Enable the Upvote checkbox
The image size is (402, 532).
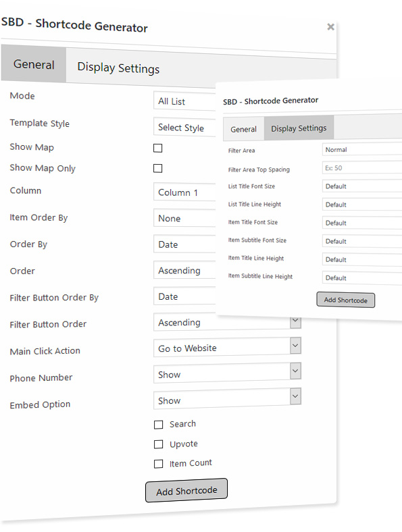click(159, 444)
